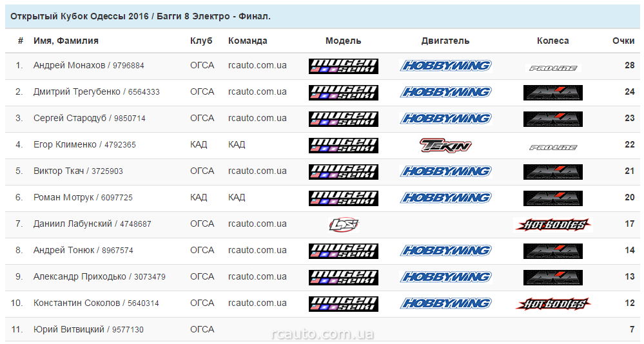Click the Tekin motor logo in row 4
Screen dimensions: 644x344
coord(445,145)
